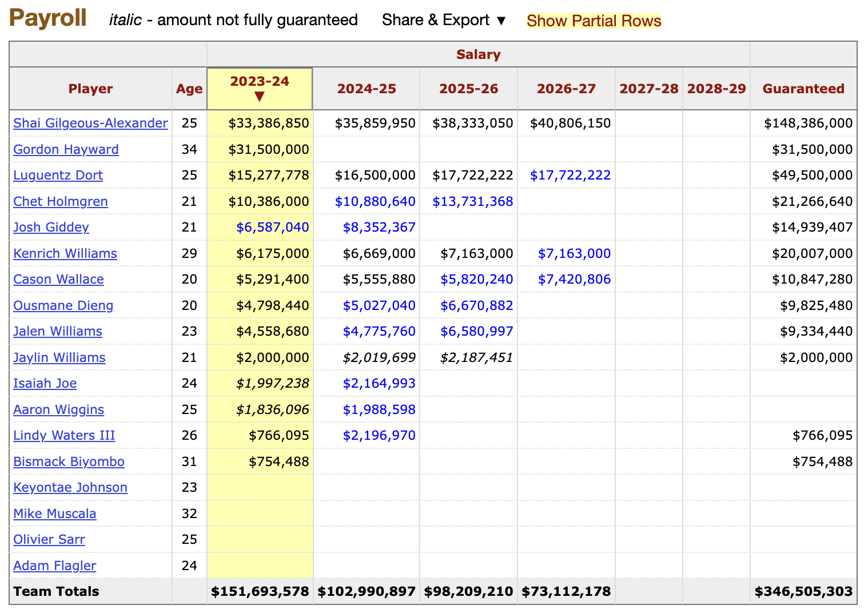Click Gilgeous-Alexander's $40,806,150 2026-27 salary
868x613 pixels.
(x=570, y=123)
